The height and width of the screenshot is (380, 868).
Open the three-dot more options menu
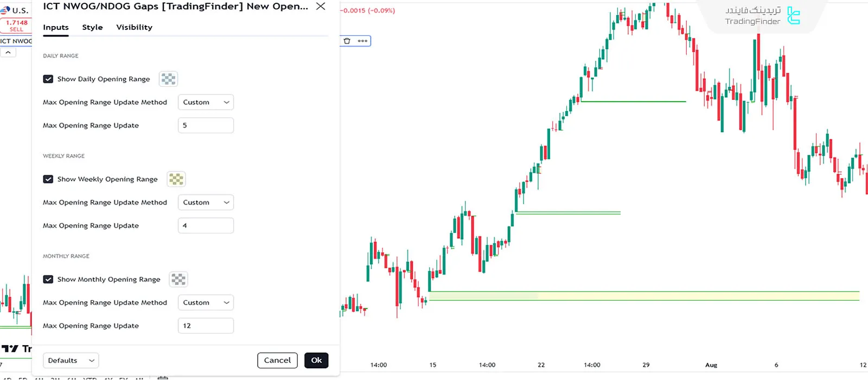[362, 41]
